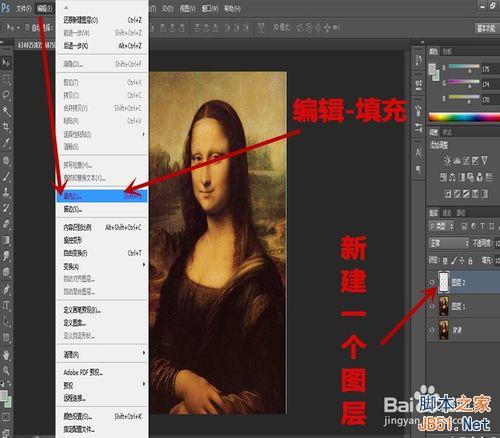The width and height of the screenshot is (500, 438).
Task: Select the Hand tool
Action: point(6,355)
